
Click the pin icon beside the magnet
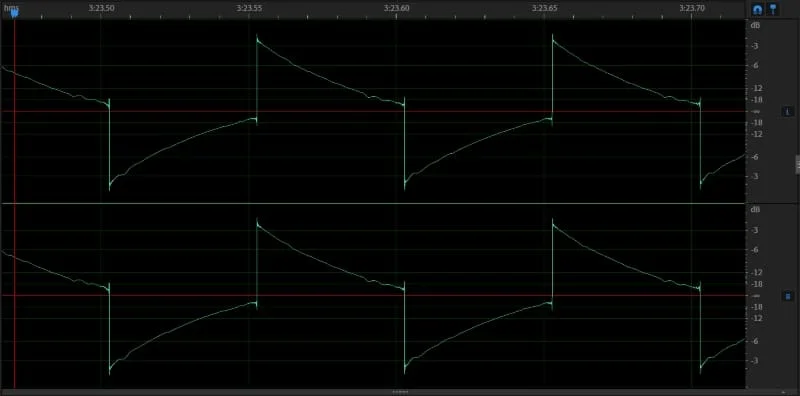[x=773, y=9]
